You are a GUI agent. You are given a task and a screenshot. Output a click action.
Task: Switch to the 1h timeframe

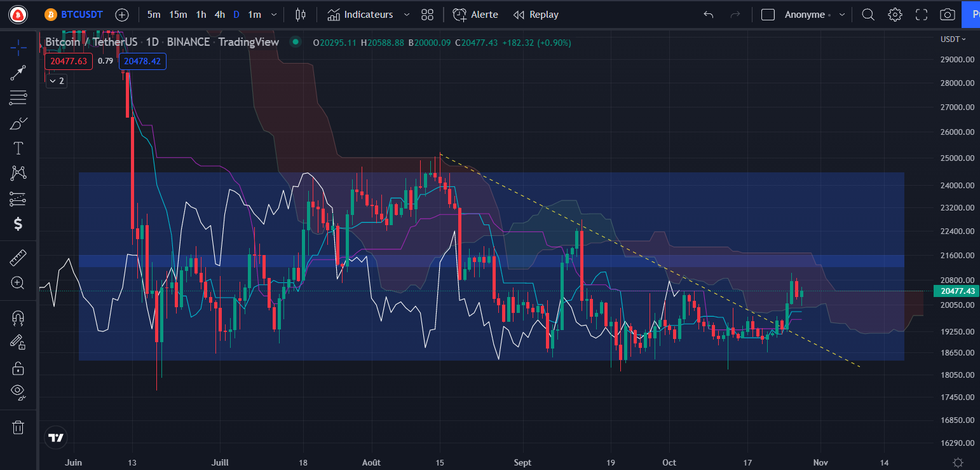[x=201, y=14]
